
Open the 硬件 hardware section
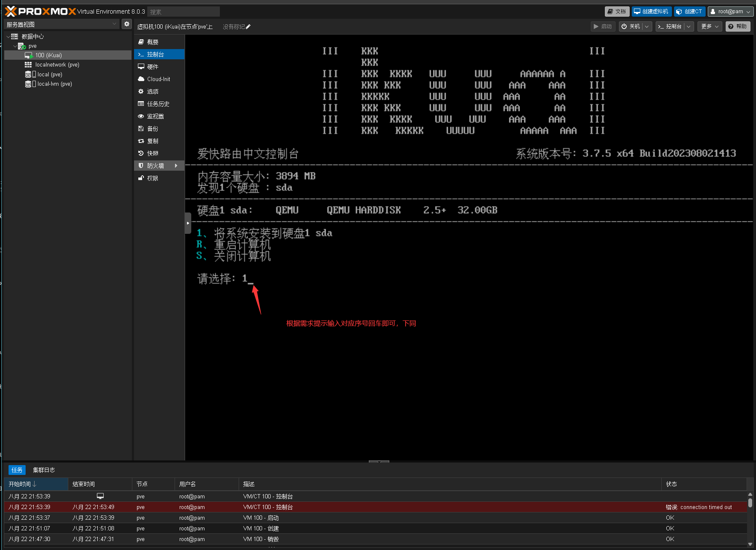(x=152, y=67)
